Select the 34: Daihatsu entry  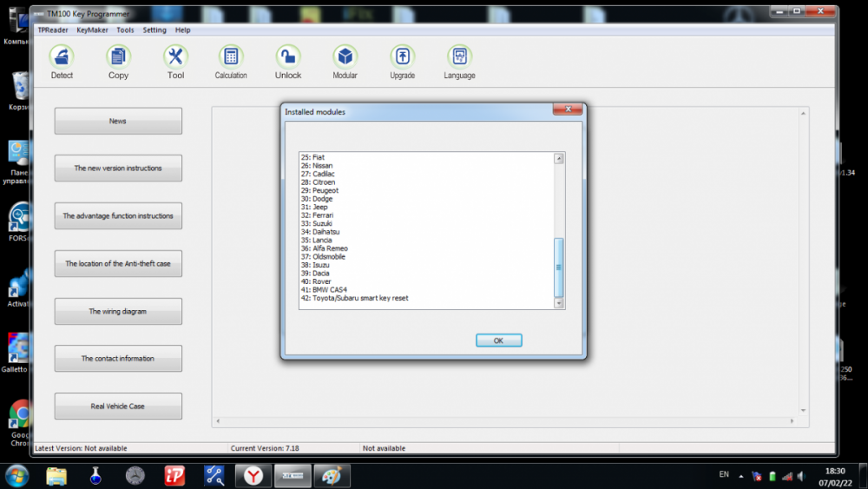320,232
